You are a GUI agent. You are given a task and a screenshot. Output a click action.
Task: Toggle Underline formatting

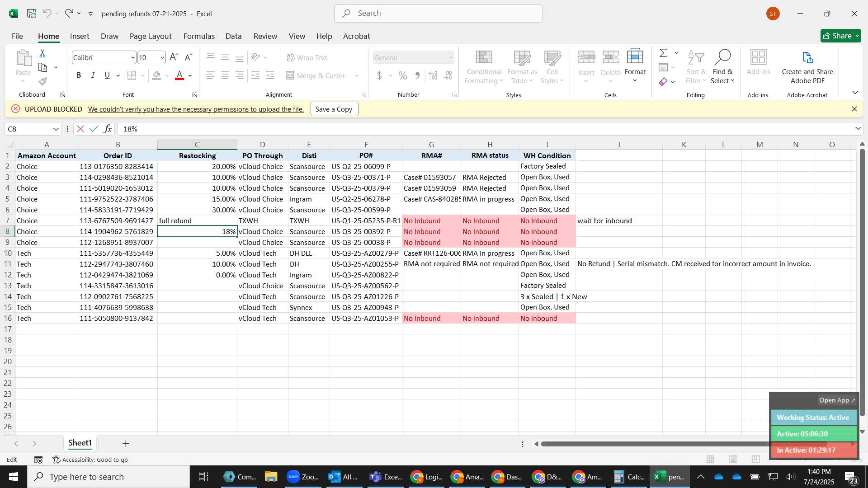[107, 75]
